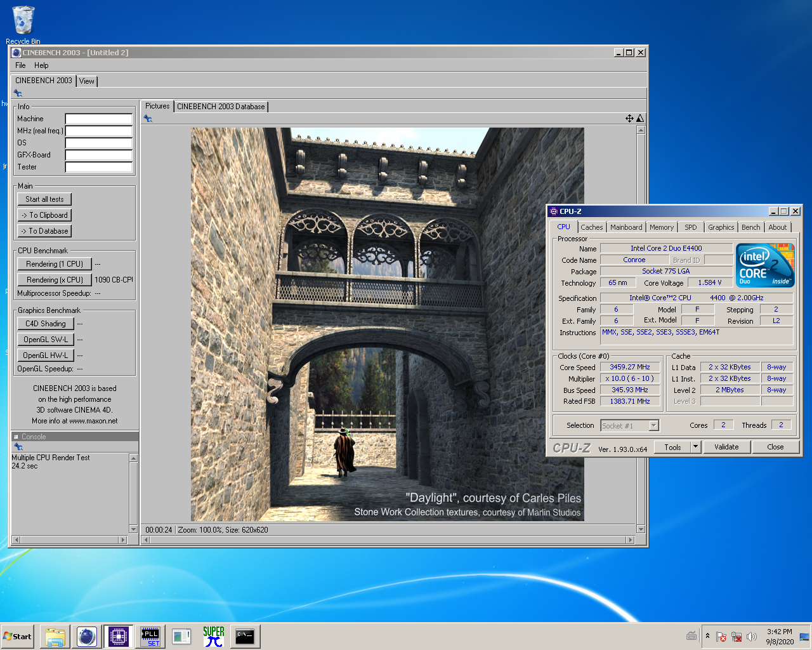This screenshot has width=812, height=650.
Task: Click the pin icon in the Console panel
Action: coord(18,447)
